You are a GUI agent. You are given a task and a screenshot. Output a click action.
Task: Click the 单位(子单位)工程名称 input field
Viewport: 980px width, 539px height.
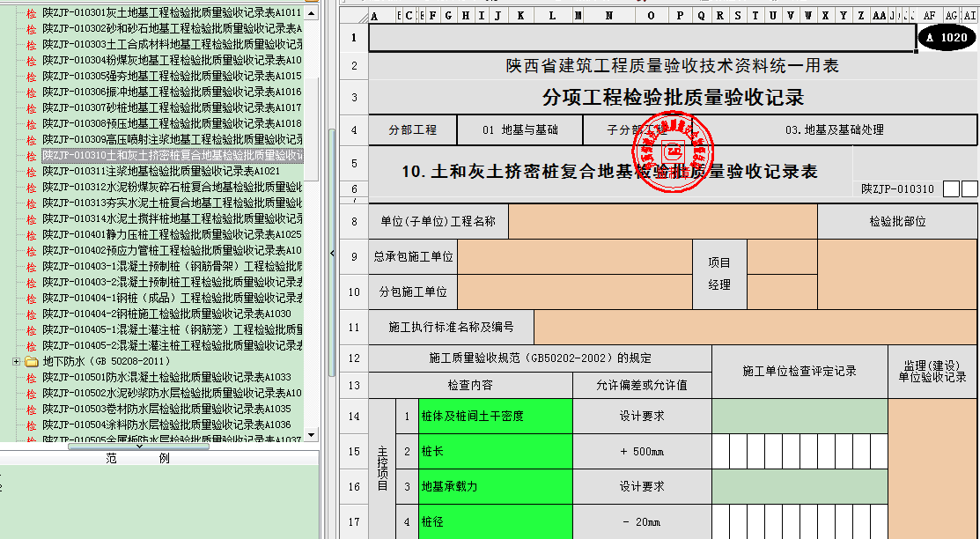[662, 222]
